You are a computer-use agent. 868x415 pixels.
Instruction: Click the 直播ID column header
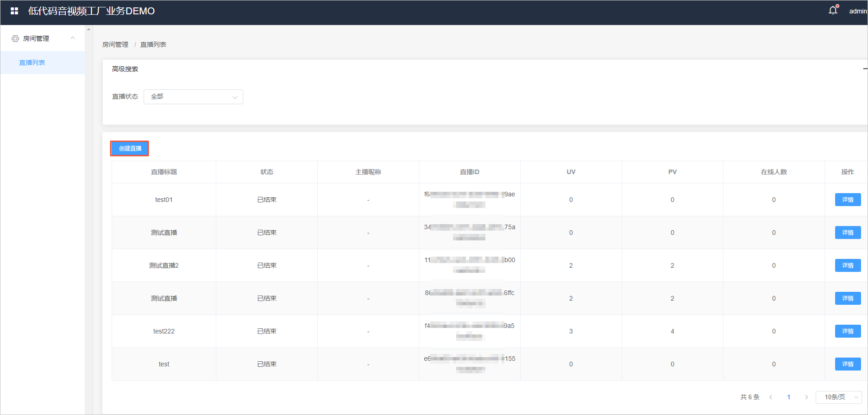(x=470, y=172)
